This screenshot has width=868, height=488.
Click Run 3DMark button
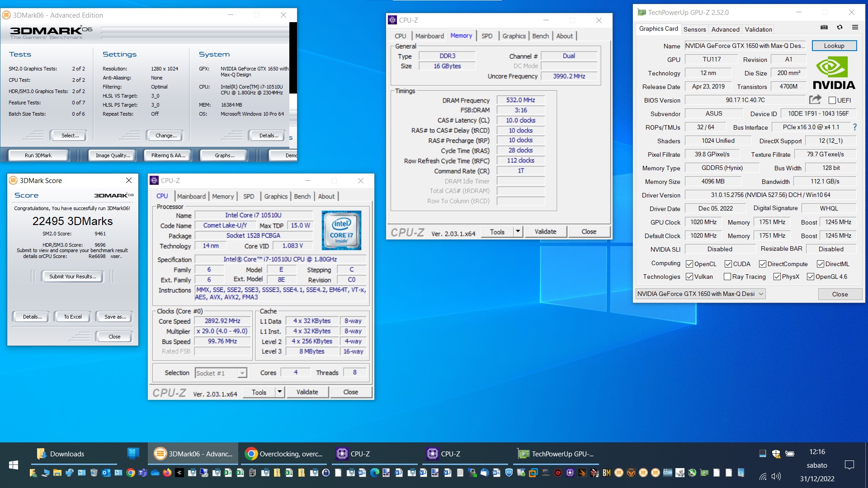[38, 155]
